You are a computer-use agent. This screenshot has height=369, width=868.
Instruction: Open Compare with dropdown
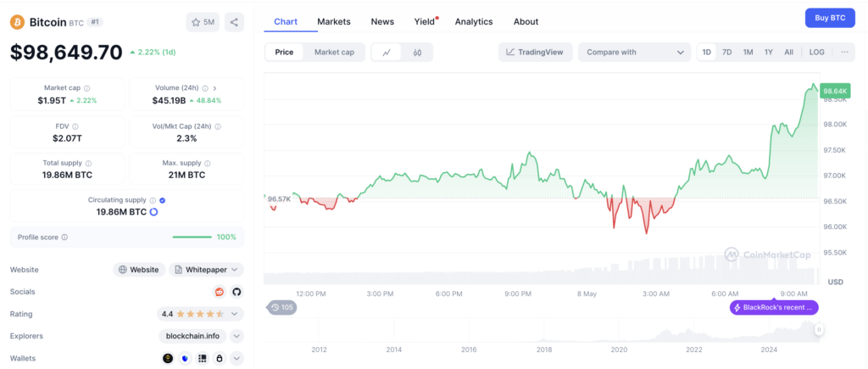[634, 52]
